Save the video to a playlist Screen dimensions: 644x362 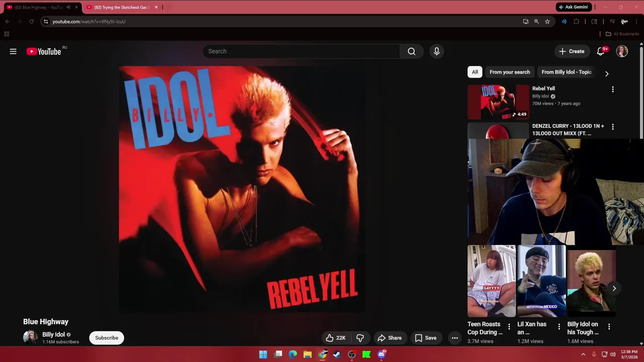coord(426,338)
